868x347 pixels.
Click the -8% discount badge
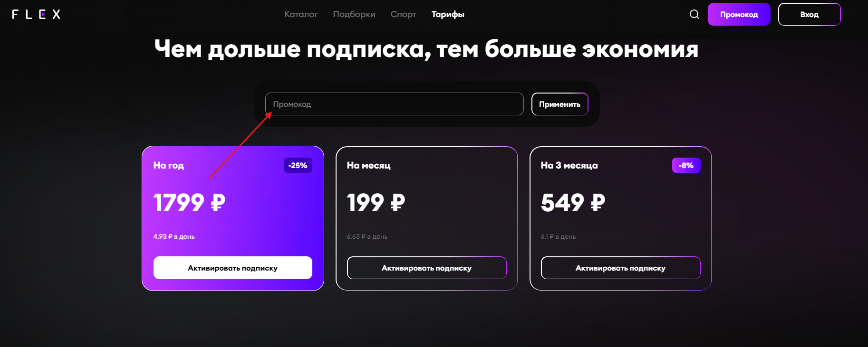pyautogui.click(x=686, y=165)
